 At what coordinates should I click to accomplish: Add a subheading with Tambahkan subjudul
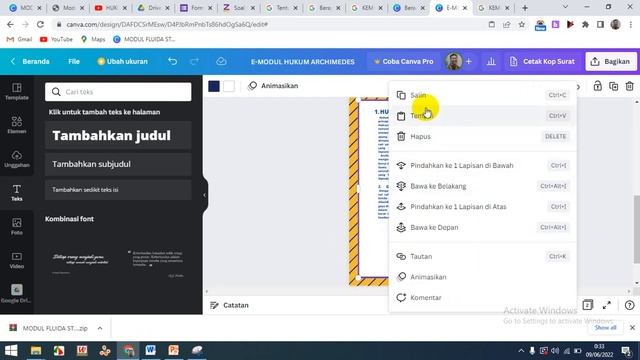118,164
